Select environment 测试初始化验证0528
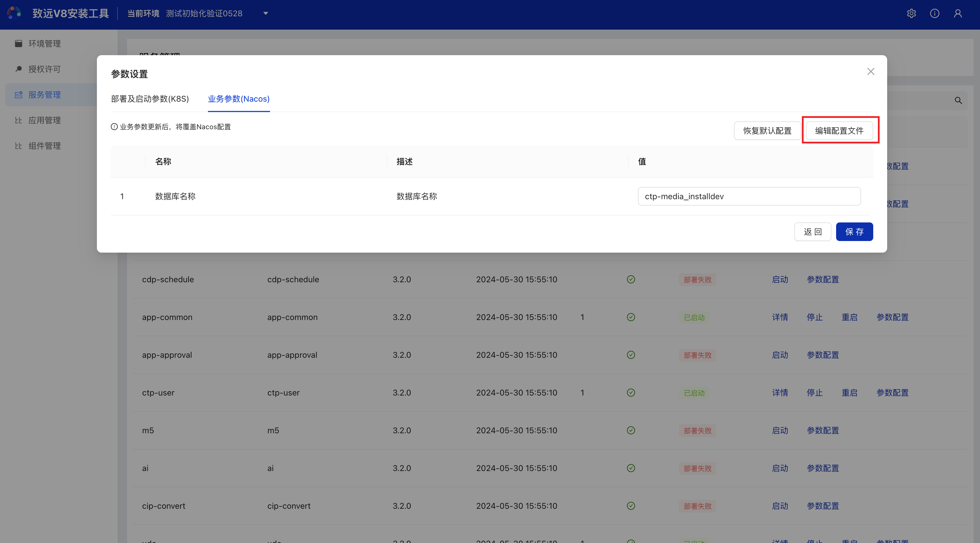Image resolution: width=980 pixels, height=543 pixels. click(204, 14)
